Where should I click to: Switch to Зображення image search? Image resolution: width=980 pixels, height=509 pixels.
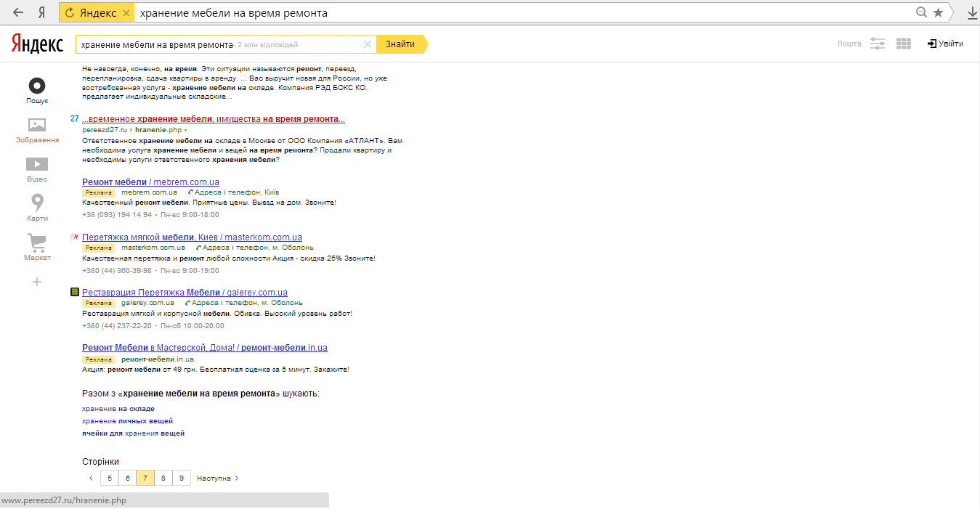click(x=37, y=130)
